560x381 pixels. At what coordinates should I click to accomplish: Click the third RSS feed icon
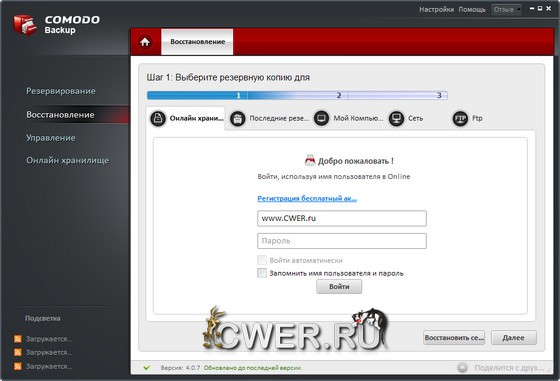pos(18,366)
